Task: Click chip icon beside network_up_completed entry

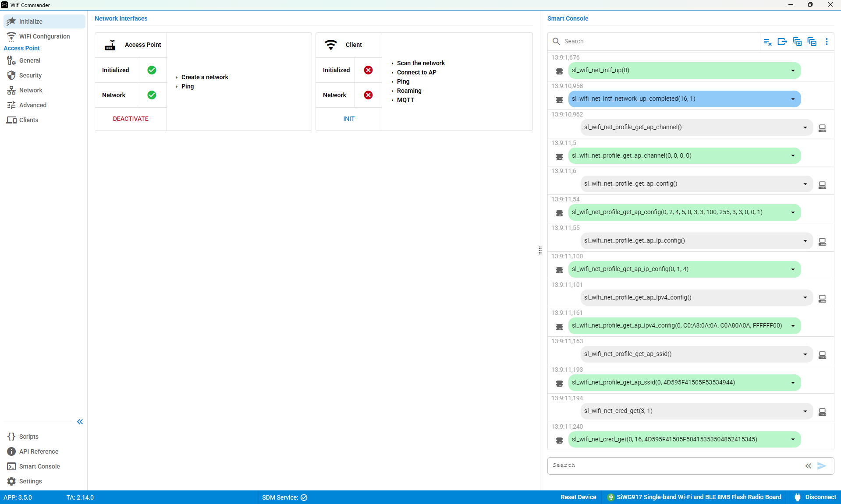Action: pyautogui.click(x=559, y=100)
